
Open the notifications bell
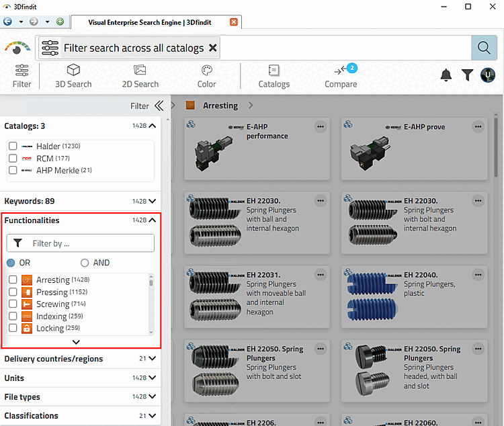(446, 75)
